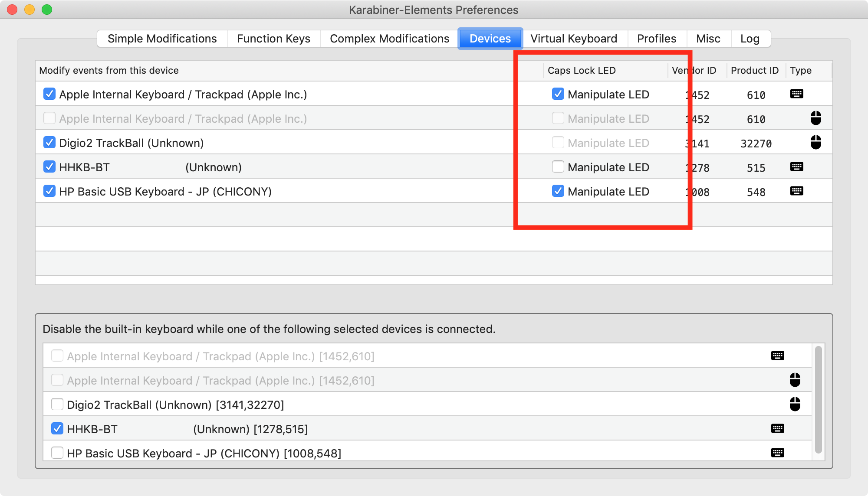Uncheck Digio2 TrackBall modify events checkbox
This screenshot has height=496, width=868.
49,143
